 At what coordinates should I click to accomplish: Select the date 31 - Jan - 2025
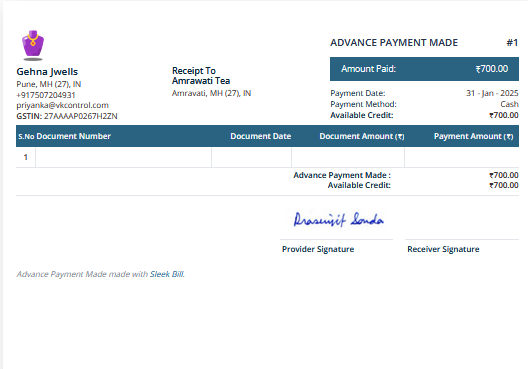point(492,93)
